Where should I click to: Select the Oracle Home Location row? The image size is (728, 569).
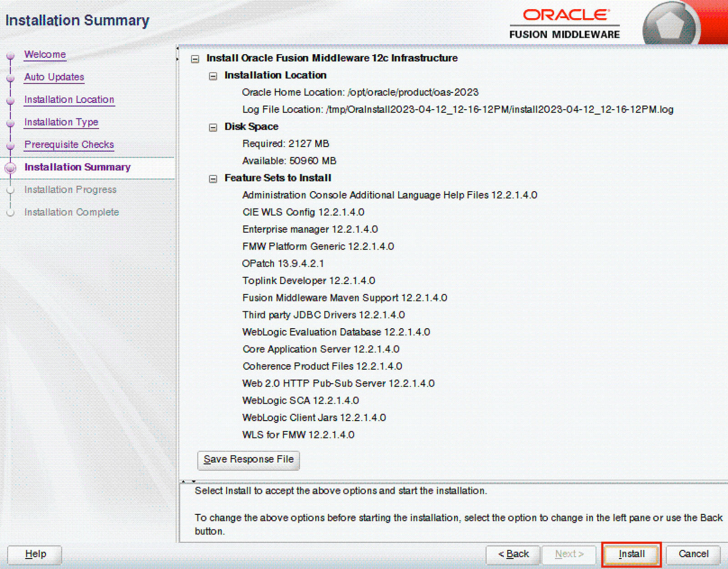tap(360, 92)
